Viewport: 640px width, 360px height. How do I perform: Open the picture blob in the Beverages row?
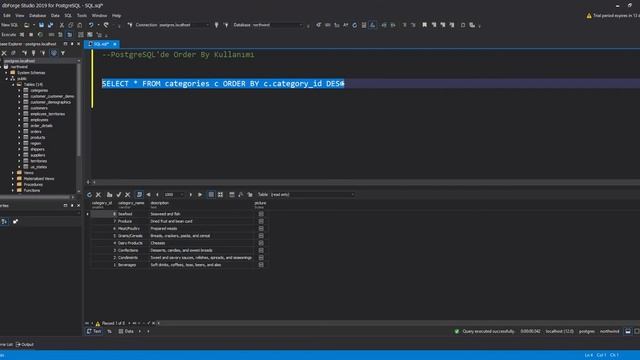pos(261,265)
